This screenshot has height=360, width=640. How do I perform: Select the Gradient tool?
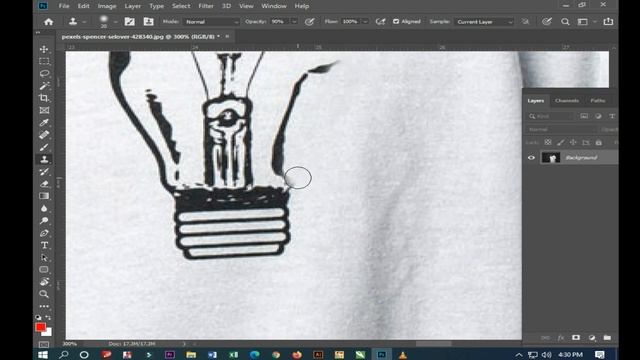click(x=44, y=196)
